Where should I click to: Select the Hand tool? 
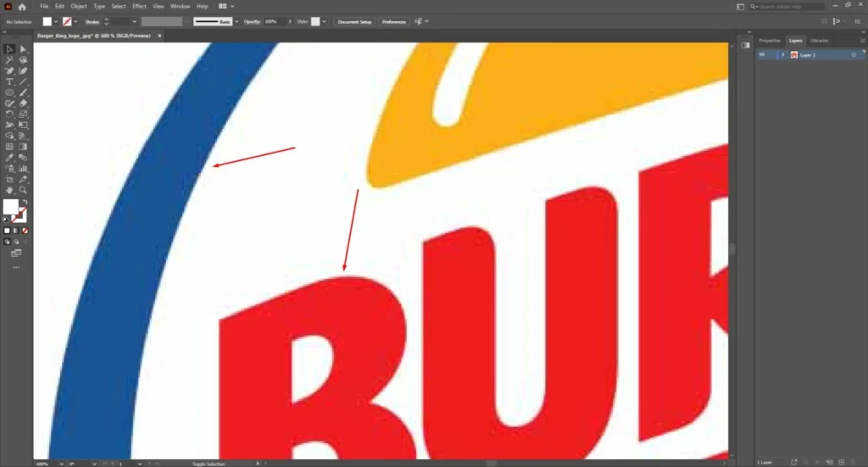click(9, 191)
